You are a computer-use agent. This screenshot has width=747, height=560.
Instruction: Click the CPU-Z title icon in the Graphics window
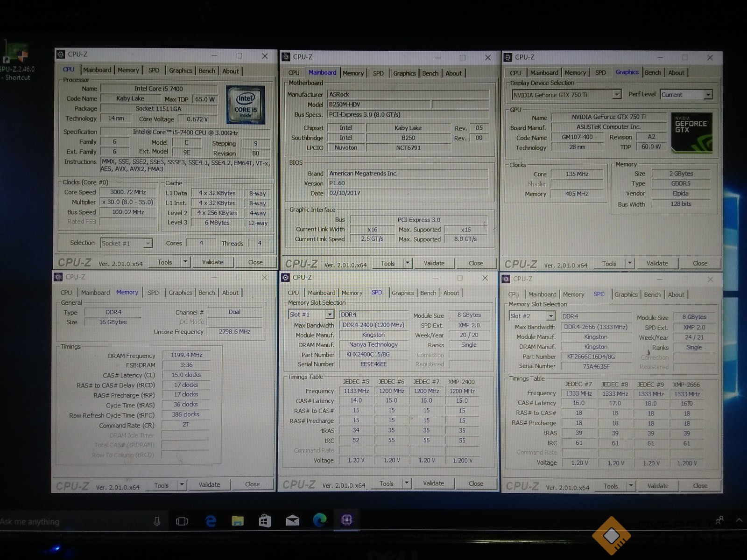point(508,57)
